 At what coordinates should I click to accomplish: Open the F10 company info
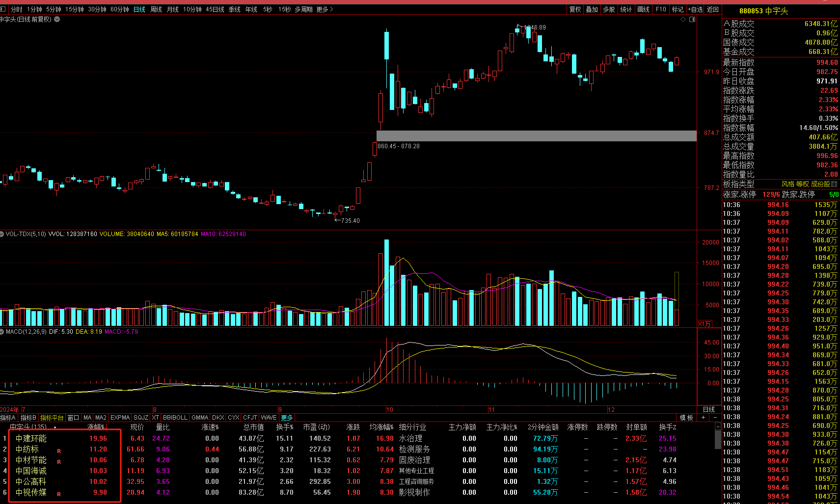661,9
